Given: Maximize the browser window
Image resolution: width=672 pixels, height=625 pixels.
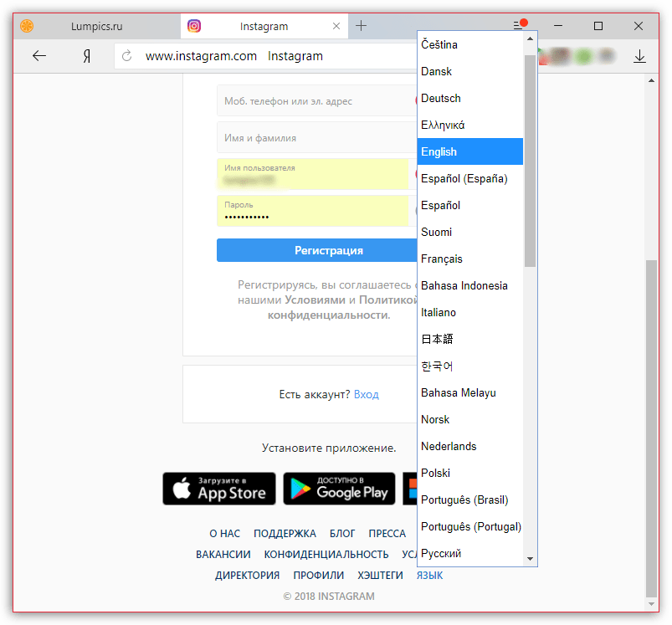Looking at the screenshot, I should coord(598,26).
